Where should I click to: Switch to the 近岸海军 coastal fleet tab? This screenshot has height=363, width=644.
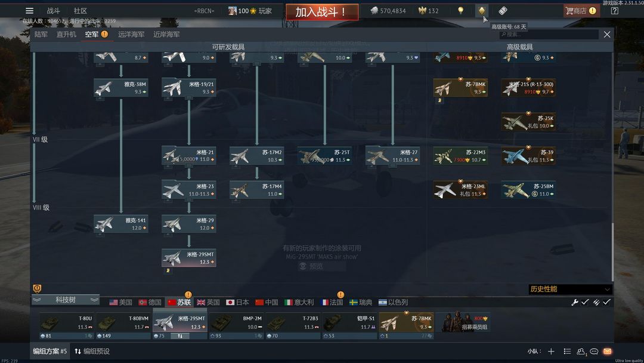(166, 34)
